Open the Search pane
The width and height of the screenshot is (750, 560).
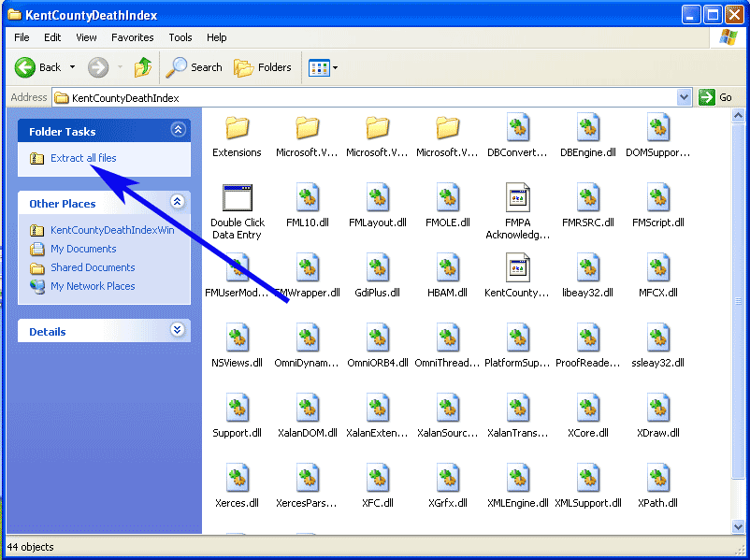(x=194, y=67)
